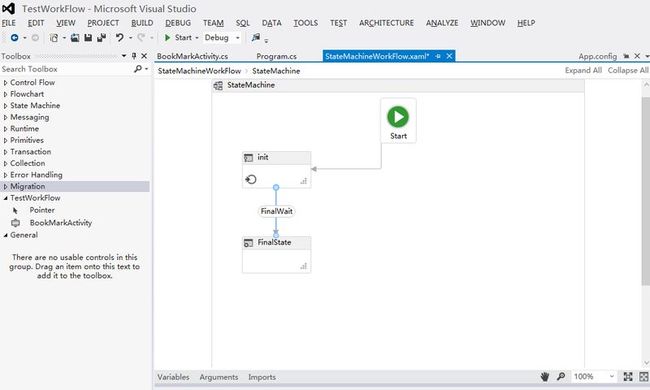The width and height of the screenshot is (650, 390).
Task: Save the current file with the disk icon
Action: point(88,38)
